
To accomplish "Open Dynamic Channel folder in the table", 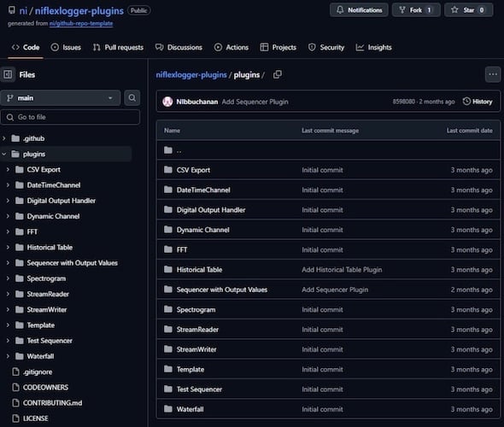I will pyautogui.click(x=202, y=230).
